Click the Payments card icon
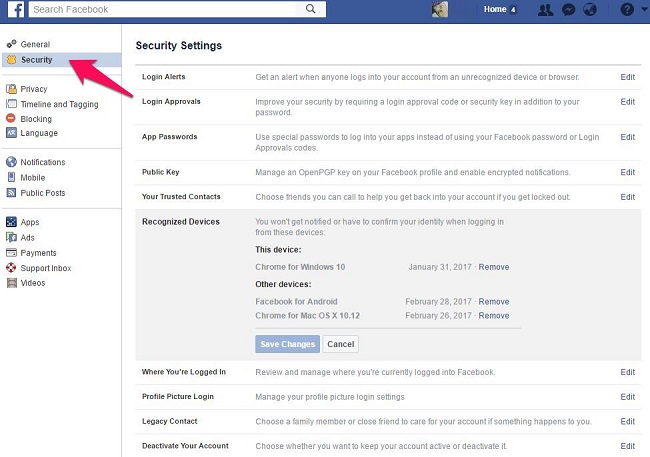Screen dimensions: 650x457 (x=11, y=253)
